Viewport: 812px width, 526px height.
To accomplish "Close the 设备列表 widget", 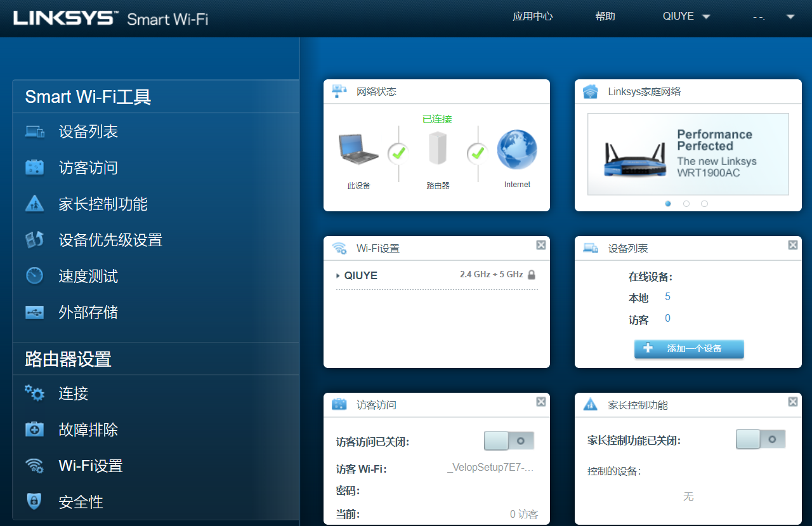I will pos(793,245).
